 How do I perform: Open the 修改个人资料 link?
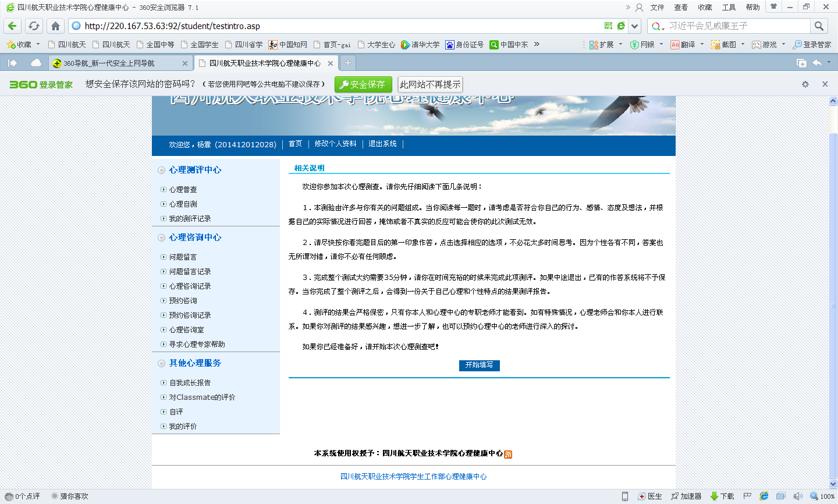[x=335, y=144]
